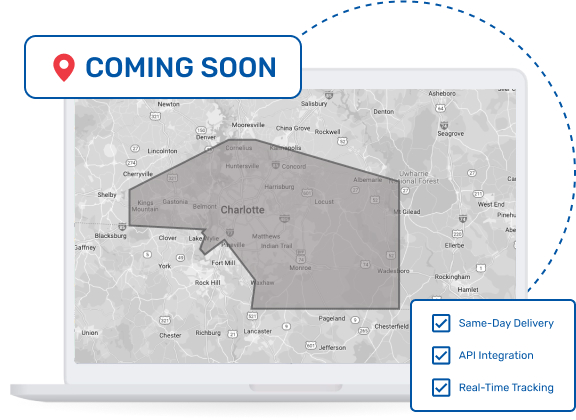576x420 pixels.
Task: Click the Route 220 shield near Ellerbe
Action: (x=457, y=234)
